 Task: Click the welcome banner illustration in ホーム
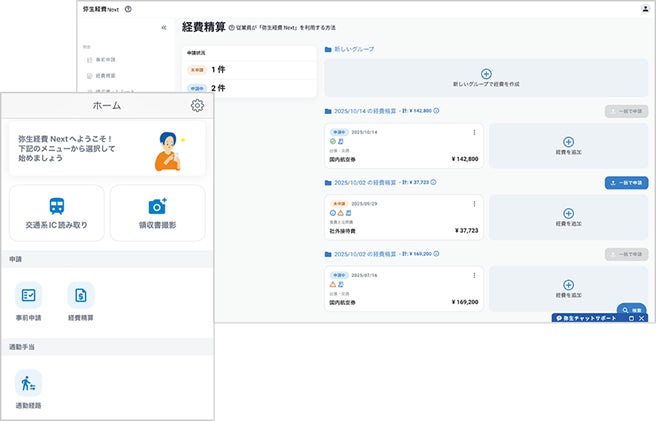click(169, 151)
